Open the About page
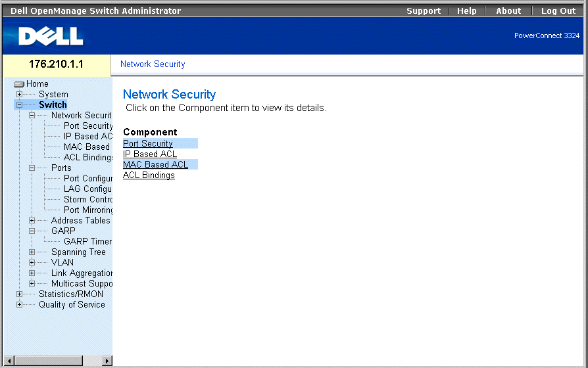The width and height of the screenshot is (588, 368). point(508,11)
